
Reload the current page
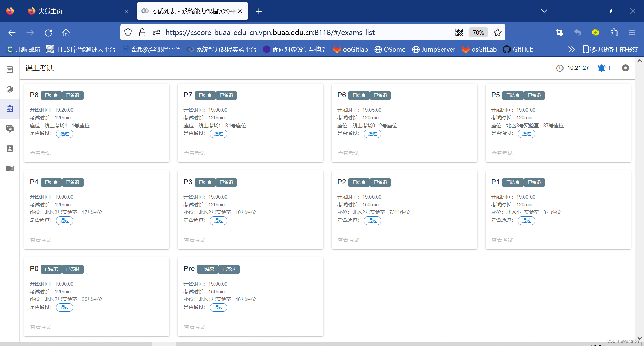[x=48, y=33]
